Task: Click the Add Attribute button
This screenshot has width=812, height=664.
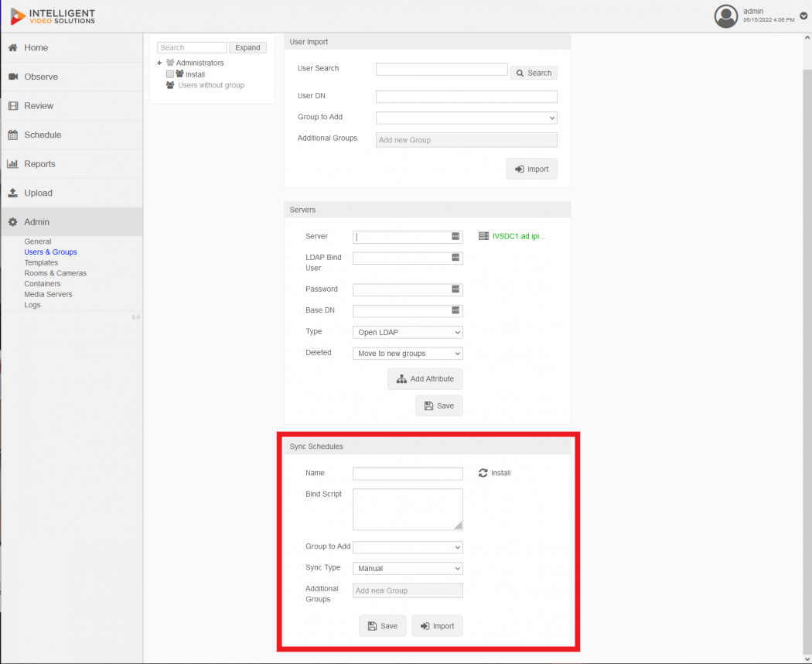Action: [425, 379]
